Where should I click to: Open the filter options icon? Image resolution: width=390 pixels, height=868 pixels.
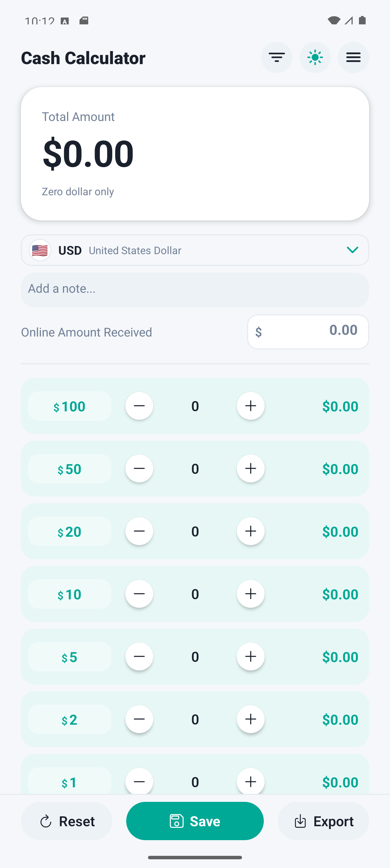[277, 57]
